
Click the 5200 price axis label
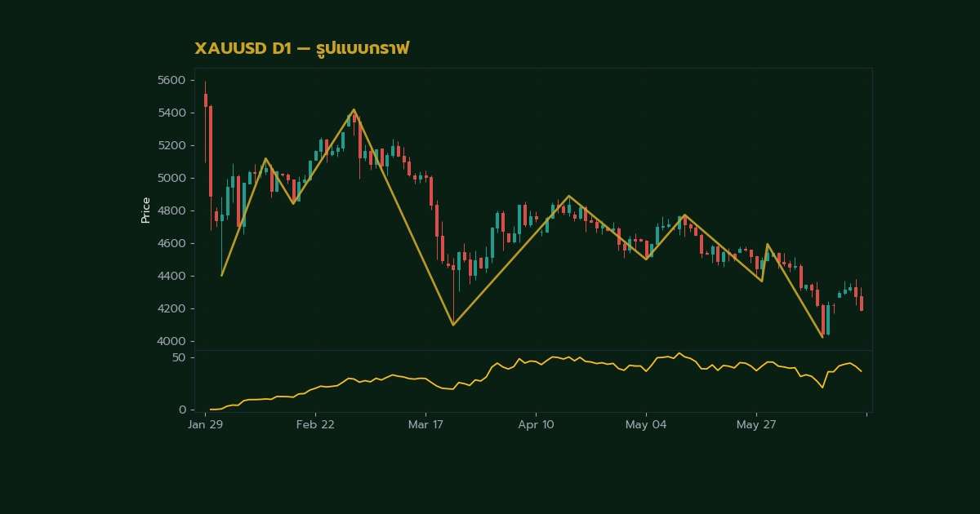[171, 145]
